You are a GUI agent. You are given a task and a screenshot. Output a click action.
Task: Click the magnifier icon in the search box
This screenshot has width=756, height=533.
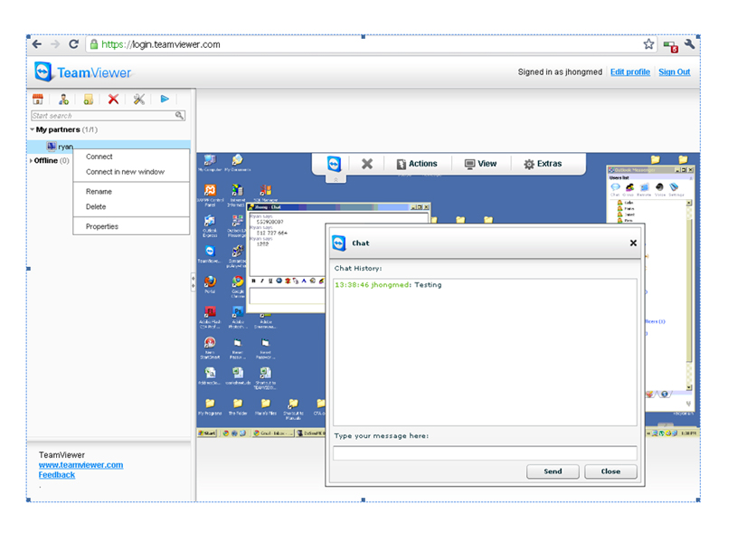point(180,115)
